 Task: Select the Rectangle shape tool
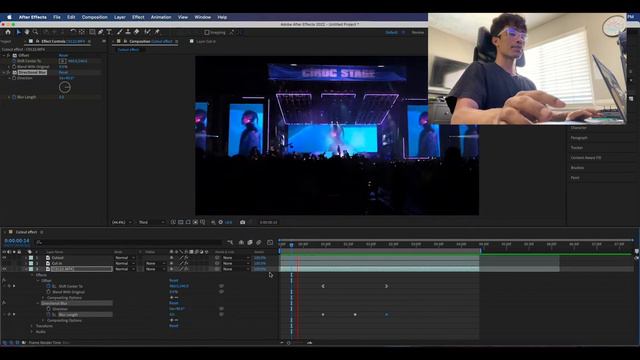[x=92, y=32]
